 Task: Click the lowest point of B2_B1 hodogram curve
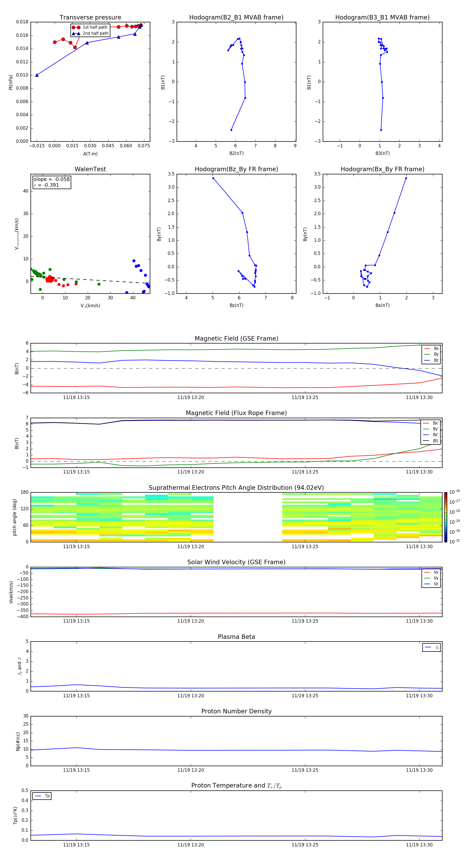(x=231, y=130)
